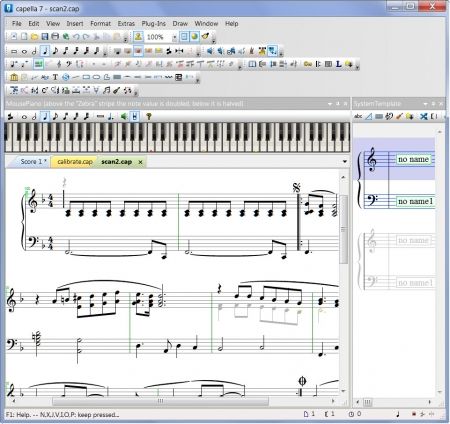Click the score vertical scrollbar thumb
Image resolution: width=450 pixels, height=424 pixels.
[x=343, y=229]
